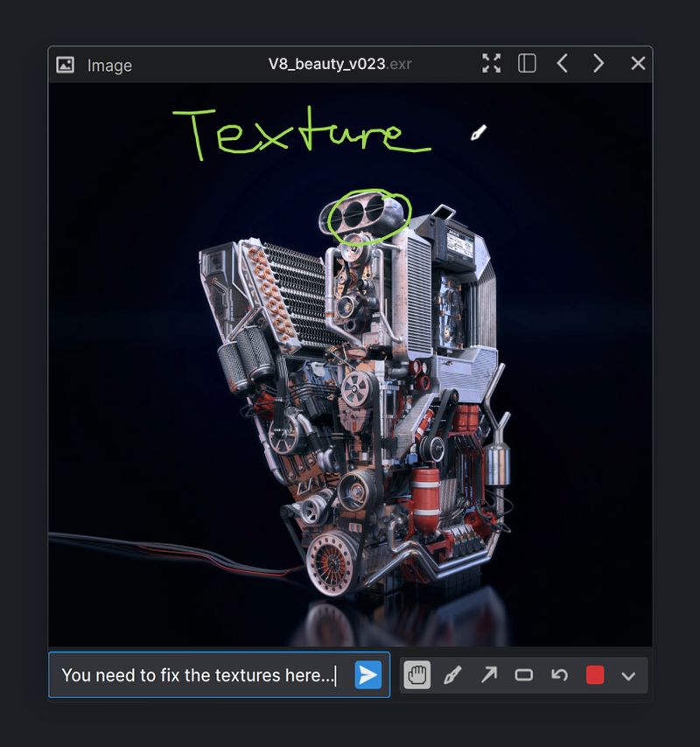Enter fullscreen image view

[x=491, y=64]
